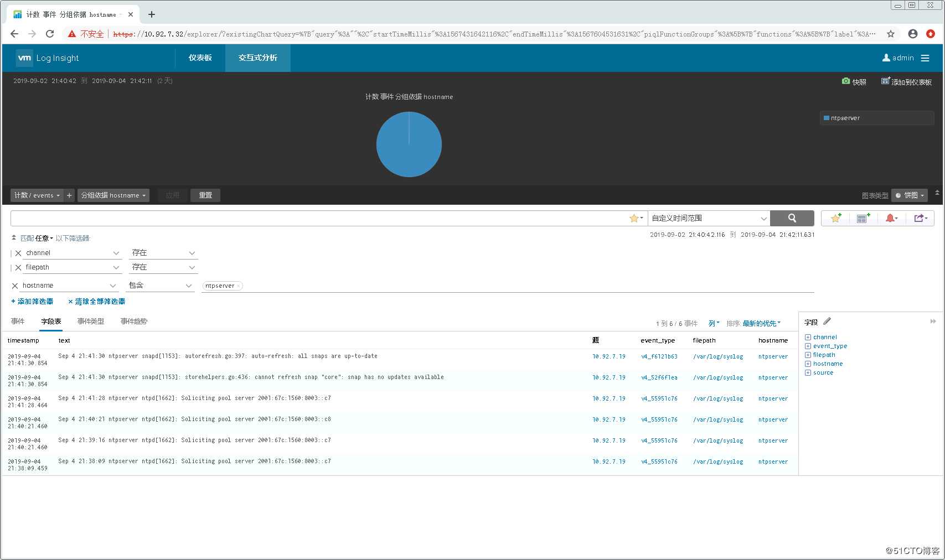Change match any filter mode
Viewport: 945px width, 560px height.
coord(44,238)
